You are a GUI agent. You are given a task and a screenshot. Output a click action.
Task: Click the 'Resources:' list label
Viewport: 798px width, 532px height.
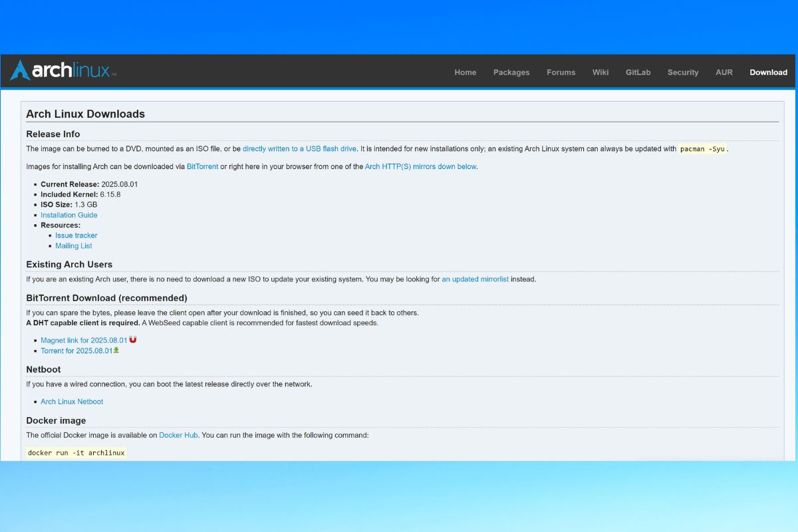click(x=61, y=225)
